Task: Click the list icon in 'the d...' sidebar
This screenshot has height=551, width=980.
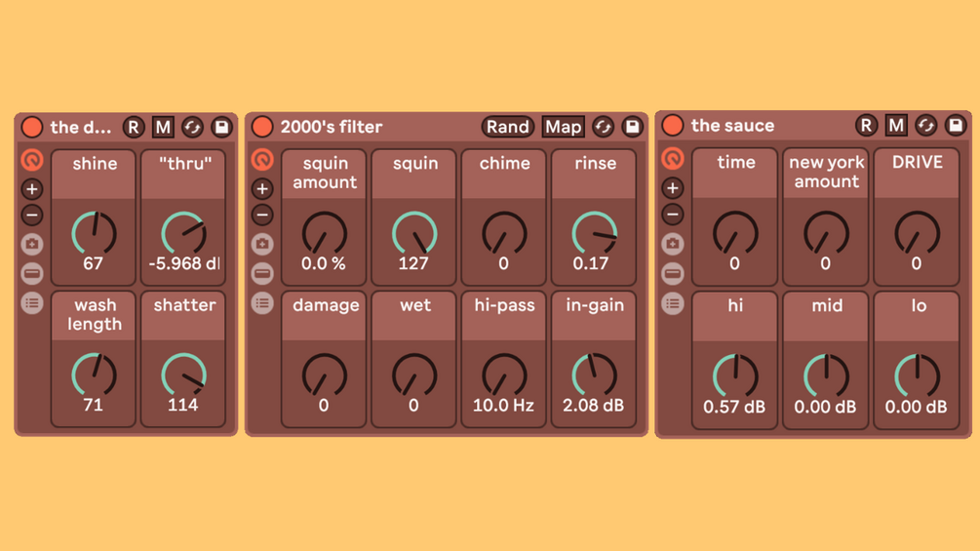Action: click(x=32, y=303)
